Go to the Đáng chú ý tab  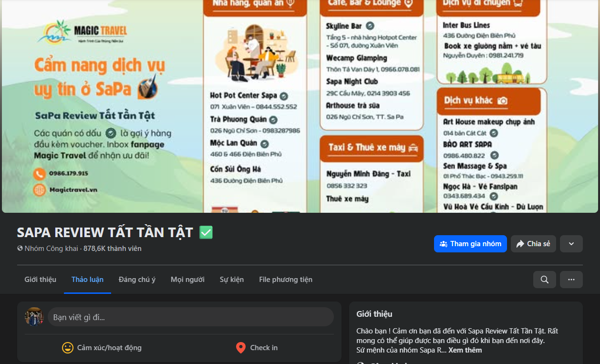pyautogui.click(x=137, y=280)
